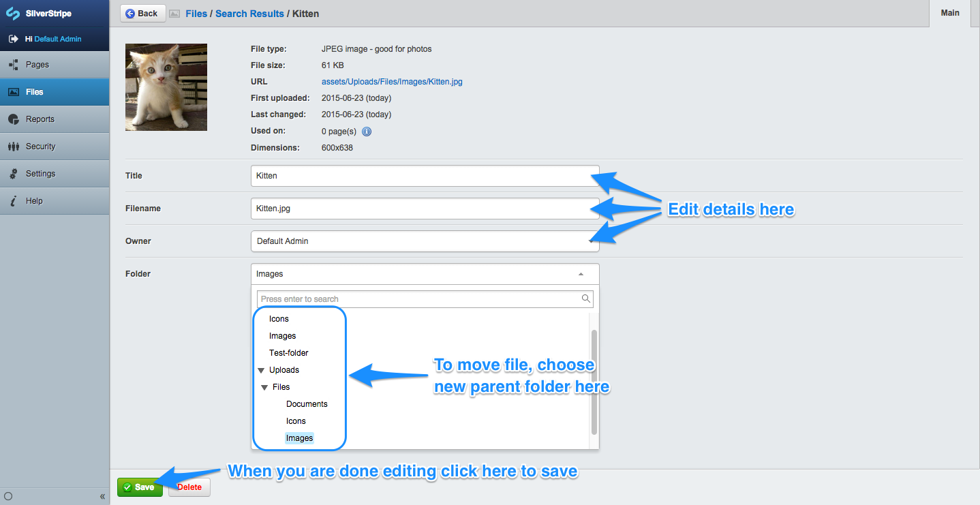Click the Reports pie chart icon
This screenshot has height=505, width=980.
point(13,119)
